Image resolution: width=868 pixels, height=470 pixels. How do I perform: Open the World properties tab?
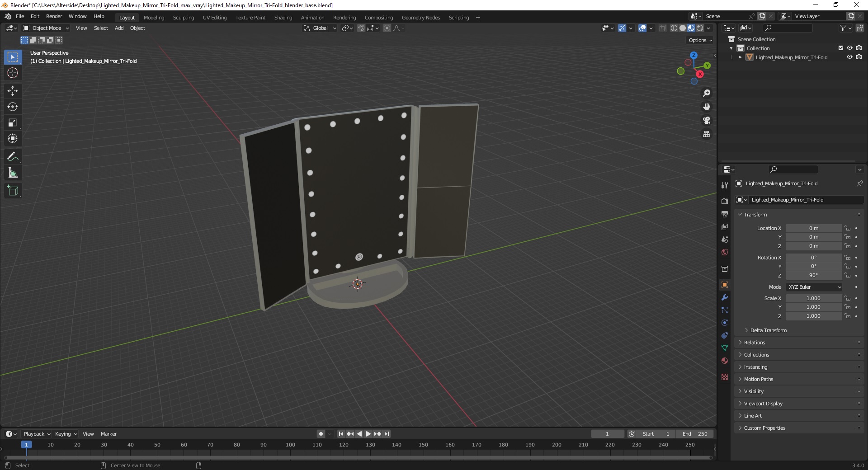coord(725,252)
